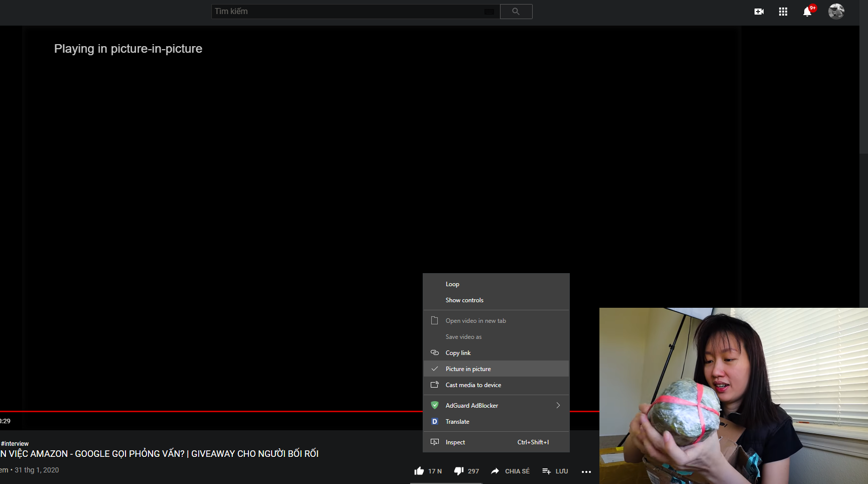Click the picture-in-picture floating video window
868x484 pixels.
(x=733, y=396)
